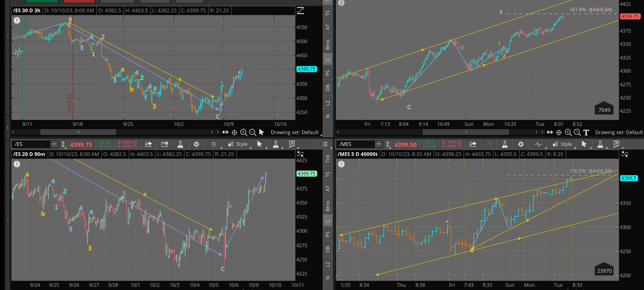
Task: Open Btns side tab beside the /ES 3h chart
Action: coord(328,45)
